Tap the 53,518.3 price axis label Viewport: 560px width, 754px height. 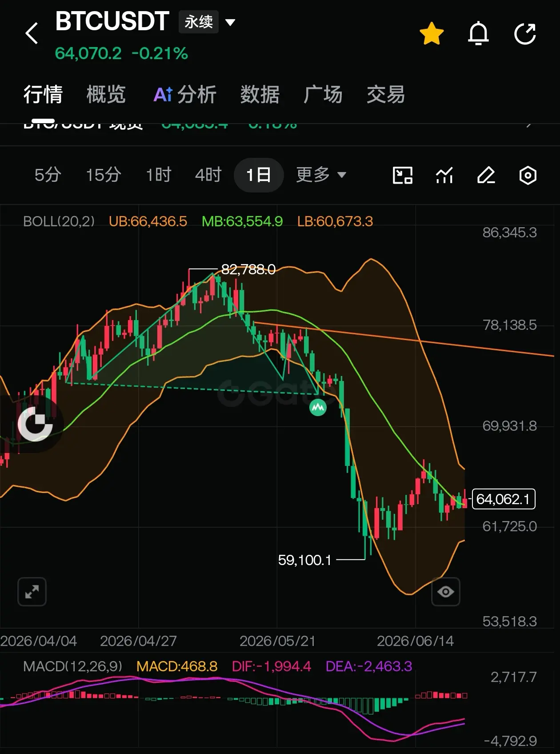coord(510,621)
